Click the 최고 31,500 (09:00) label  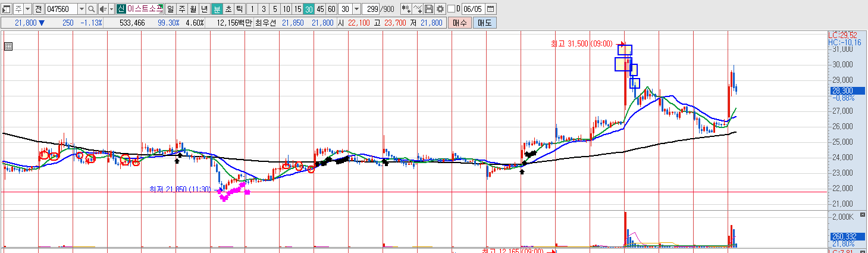coord(581,43)
